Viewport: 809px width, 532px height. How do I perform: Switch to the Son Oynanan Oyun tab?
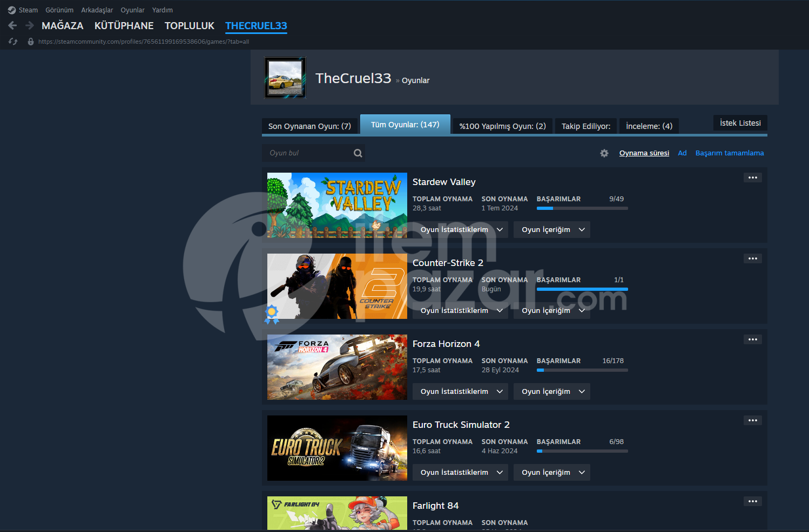click(309, 126)
